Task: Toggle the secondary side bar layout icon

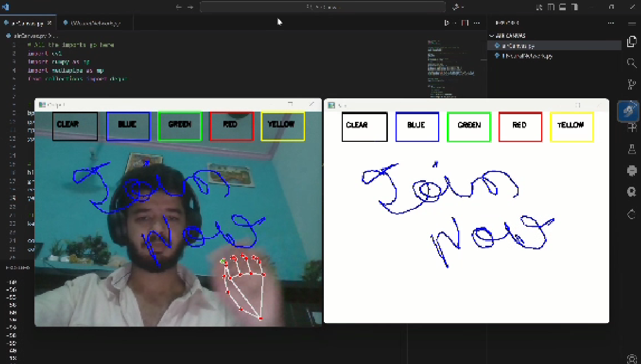Action: (573, 7)
